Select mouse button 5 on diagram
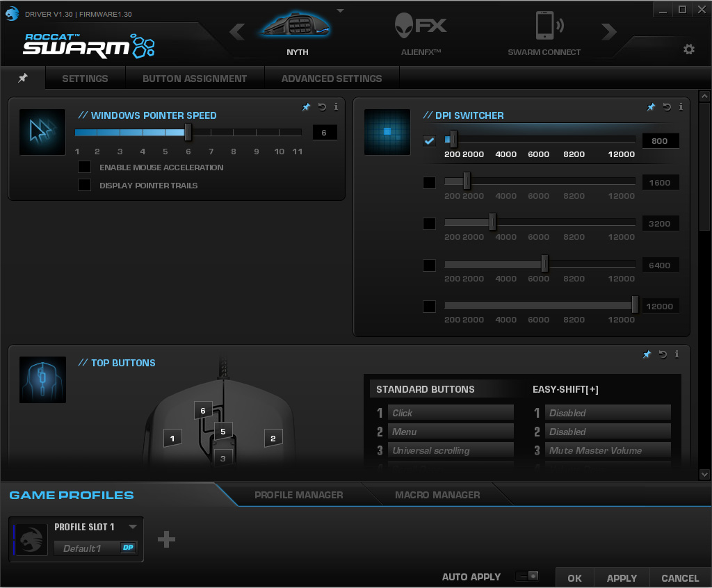This screenshot has width=712, height=588. click(x=223, y=432)
